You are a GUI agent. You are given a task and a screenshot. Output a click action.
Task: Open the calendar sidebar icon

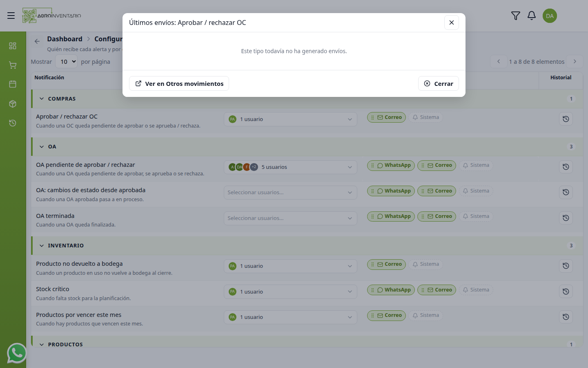(13, 84)
